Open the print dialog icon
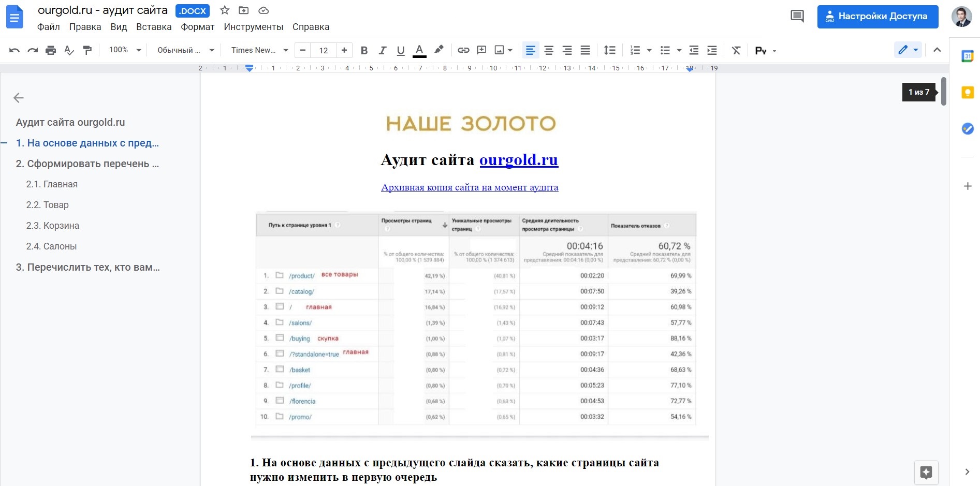Screen dimensions: 980x486 pos(50,50)
